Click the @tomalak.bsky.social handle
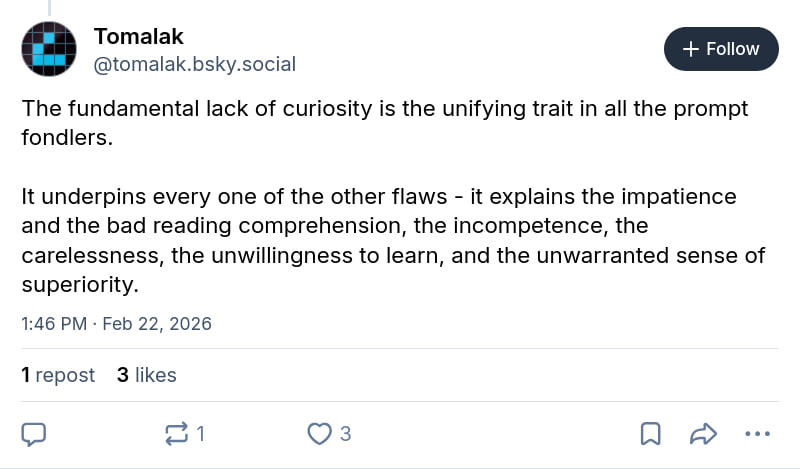Viewport: 800px width, 469px height. (195, 64)
